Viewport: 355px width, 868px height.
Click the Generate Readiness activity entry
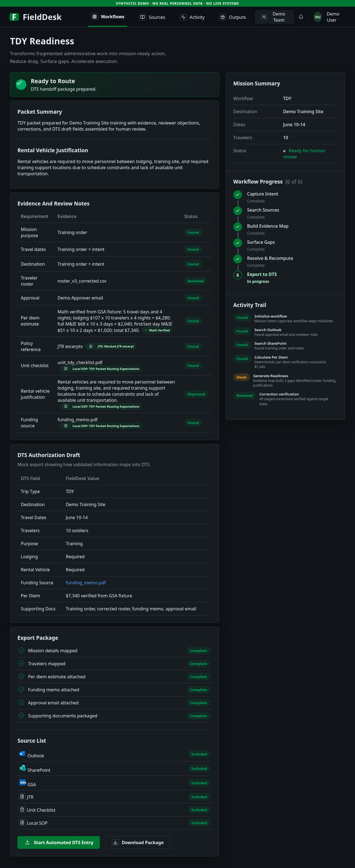285,380
